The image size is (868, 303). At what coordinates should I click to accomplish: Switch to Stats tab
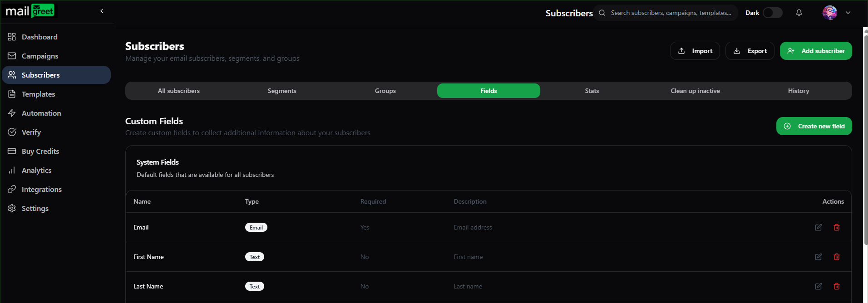pos(592,91)
